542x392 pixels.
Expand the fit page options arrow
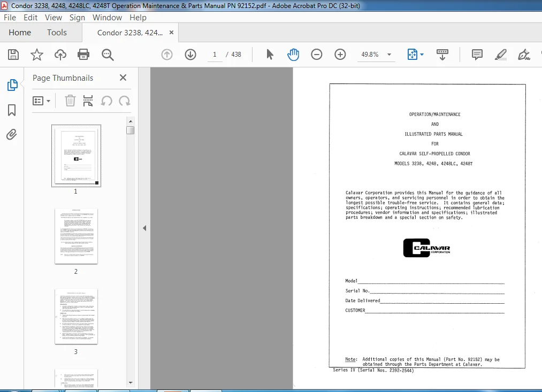click(422, 55)
